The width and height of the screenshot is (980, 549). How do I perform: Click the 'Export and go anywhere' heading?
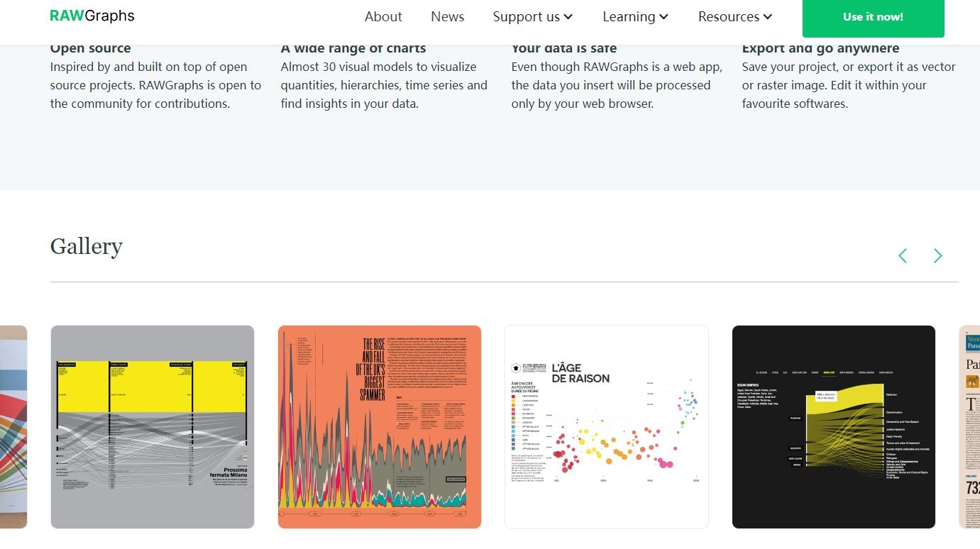[821, 48]
